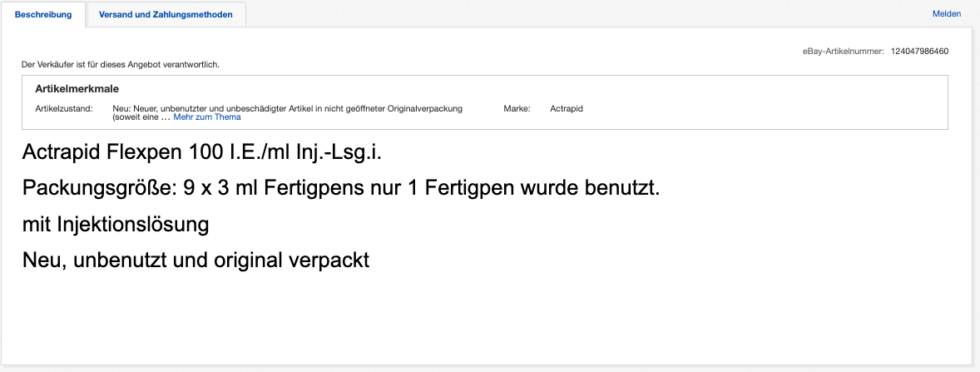Click the Verkäufer responsibility notice text

121,64
